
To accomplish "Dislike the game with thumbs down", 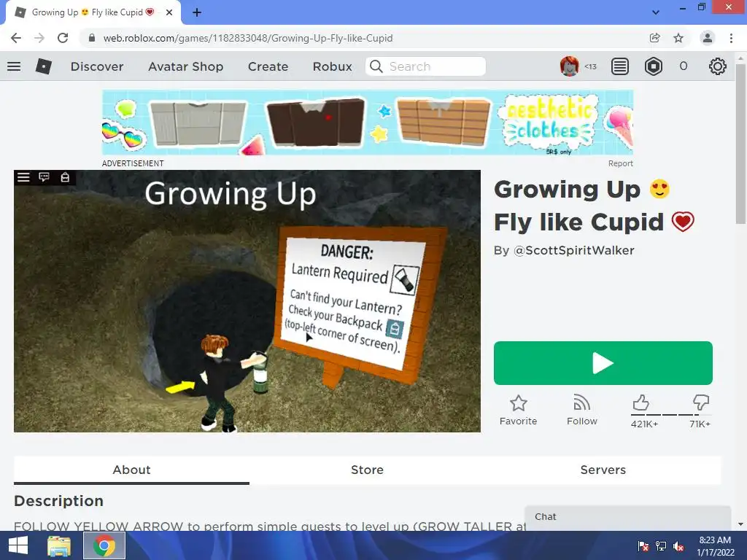I will pos(701,402).
